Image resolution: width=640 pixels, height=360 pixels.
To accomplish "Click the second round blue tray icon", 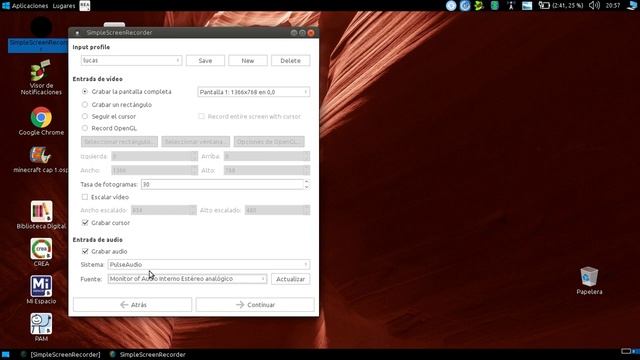I will click(465, 5).
